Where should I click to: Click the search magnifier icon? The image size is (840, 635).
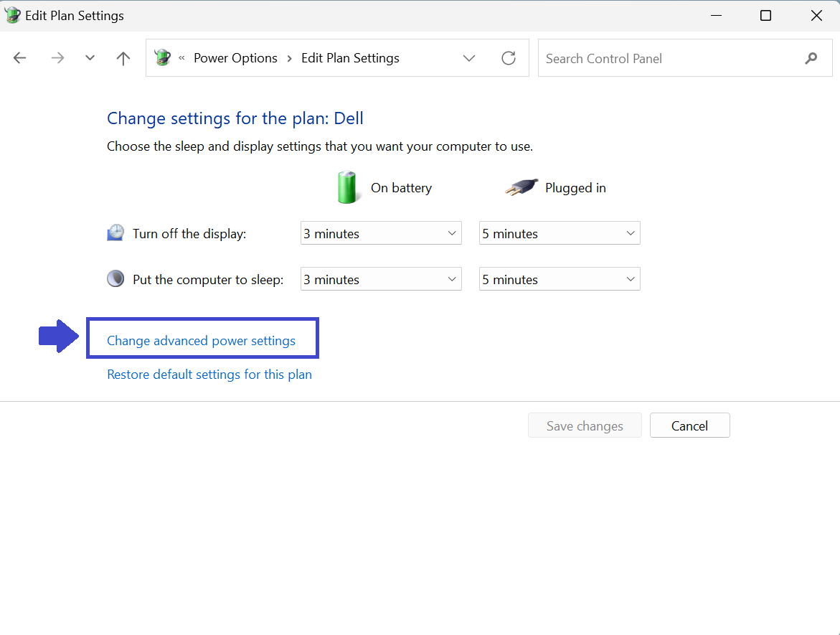(811, 59)
